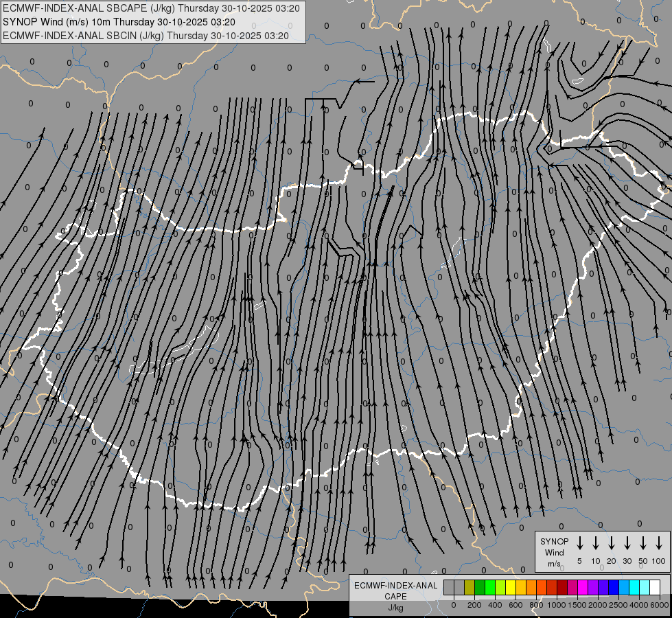Viewport: 672px width, 618px height.
Task: Pick the orange CAPE swatch before 800
Action: coord(531,587)
